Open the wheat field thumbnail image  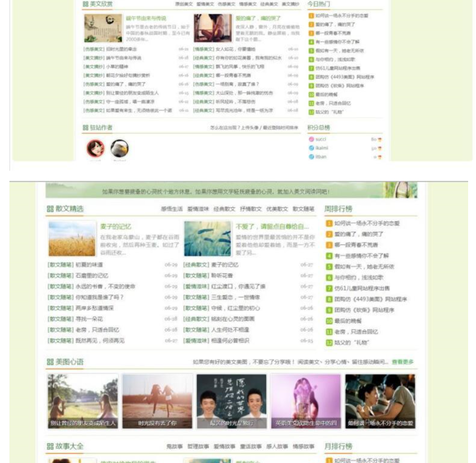point(72,239)
